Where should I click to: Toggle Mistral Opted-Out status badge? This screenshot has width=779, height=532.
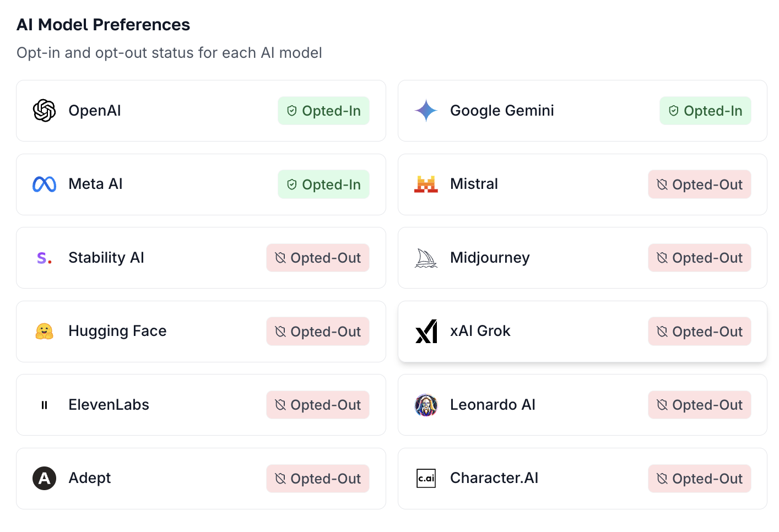tap(700, 184)
